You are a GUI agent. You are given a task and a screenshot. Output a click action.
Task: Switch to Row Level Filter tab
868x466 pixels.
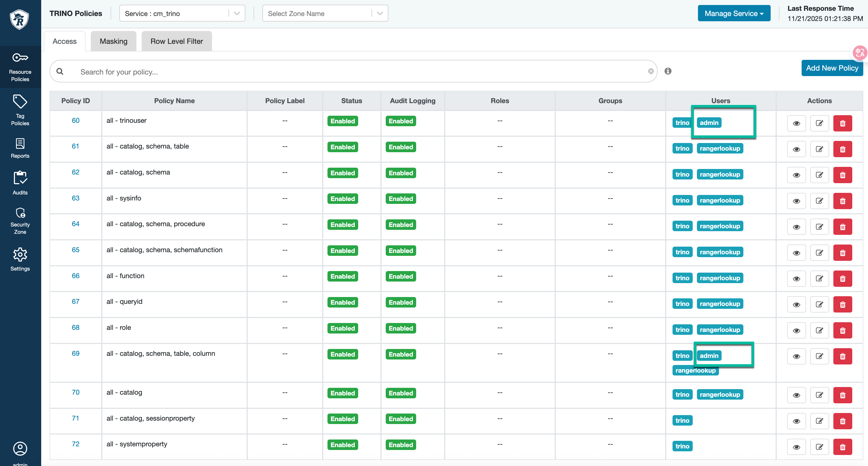(177, 41)
